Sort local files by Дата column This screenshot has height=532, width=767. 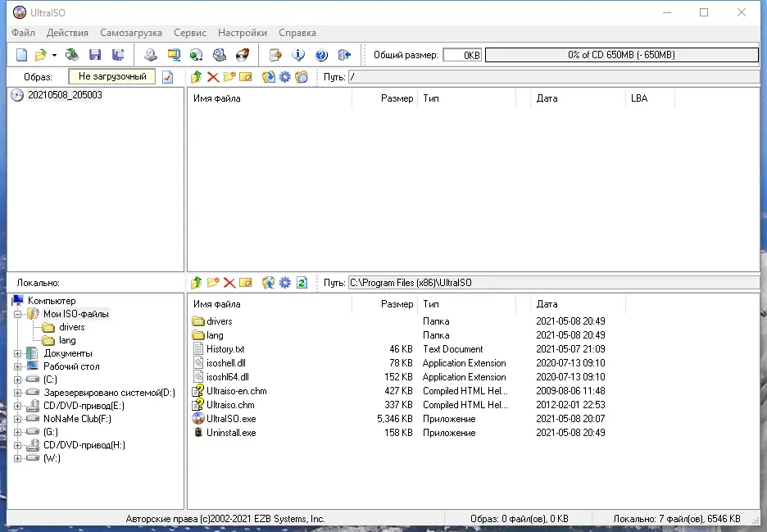click(578, 304)
